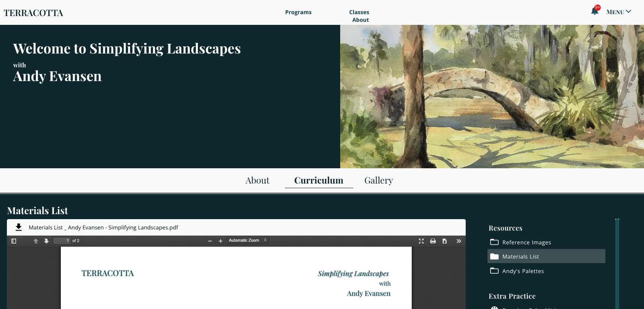Select Materials List resource

click(546, 256)
